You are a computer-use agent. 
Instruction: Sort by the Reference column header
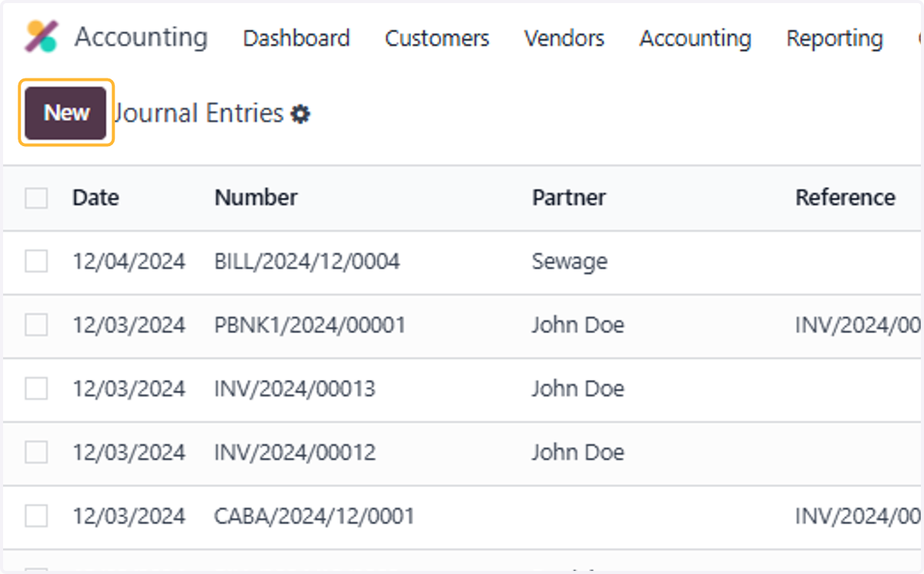coord(845,198)
